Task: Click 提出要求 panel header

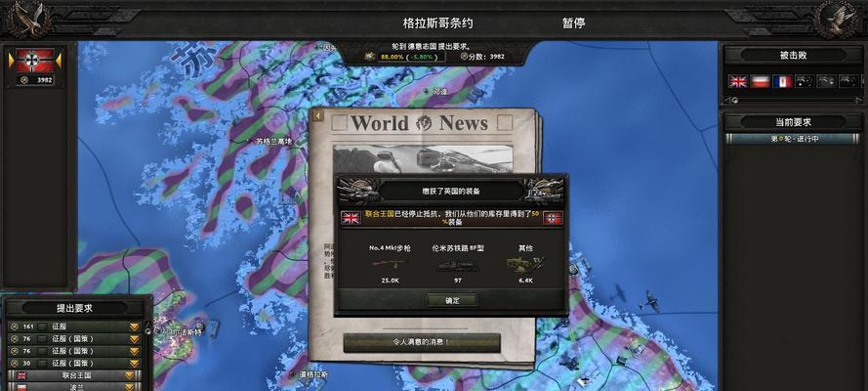Action: point(75,308)
